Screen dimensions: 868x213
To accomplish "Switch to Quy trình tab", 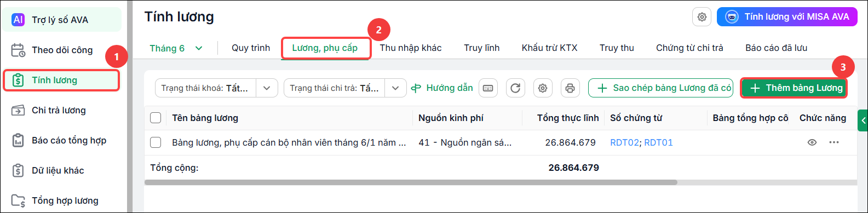I will pyautogui.click(x=251, y=48).
